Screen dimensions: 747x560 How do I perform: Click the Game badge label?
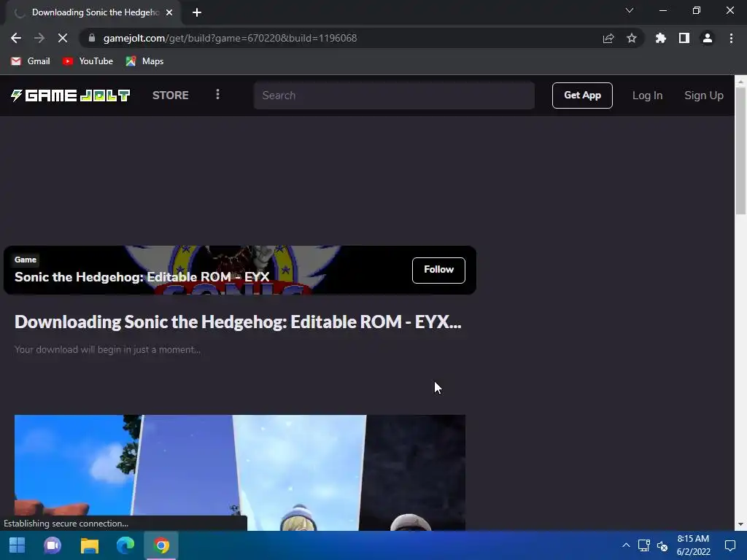(26, 260)
